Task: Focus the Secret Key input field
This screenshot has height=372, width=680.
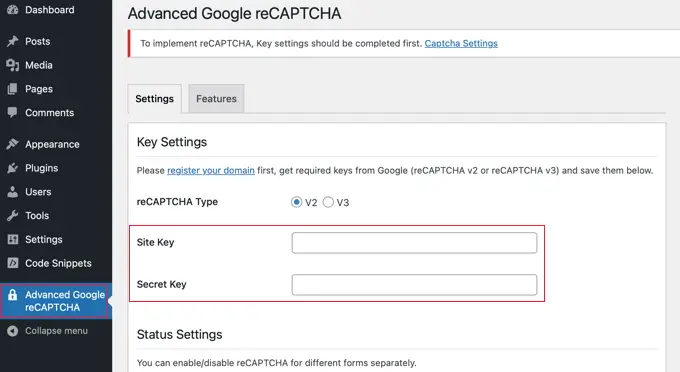Action: [x=414, y=285]
